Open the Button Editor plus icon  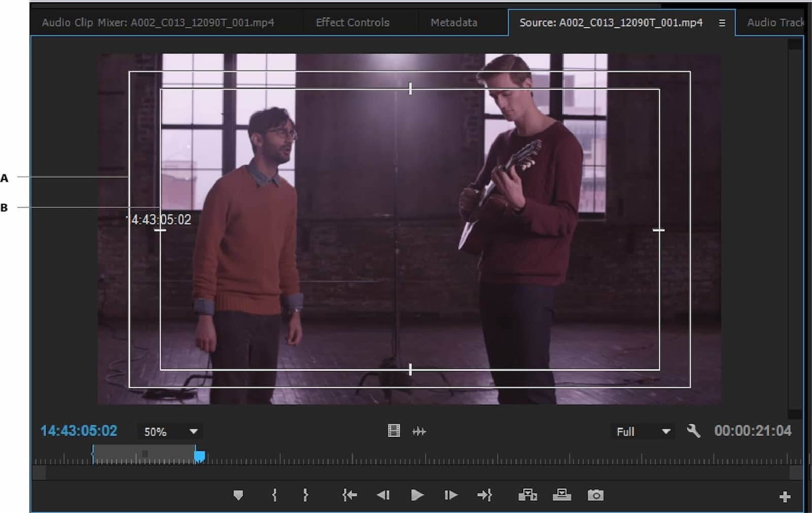(x=785, y=497)
